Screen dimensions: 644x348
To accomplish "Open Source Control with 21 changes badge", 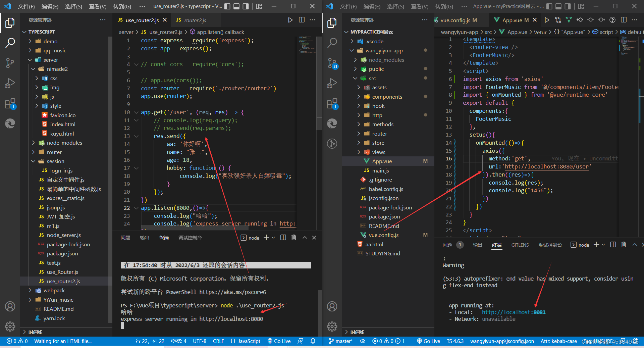I will [332, 63].
